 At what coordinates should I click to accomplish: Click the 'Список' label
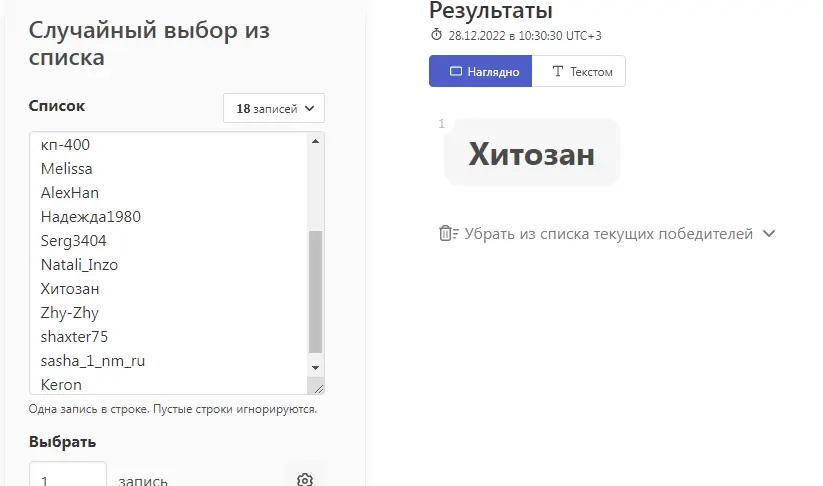57,105
